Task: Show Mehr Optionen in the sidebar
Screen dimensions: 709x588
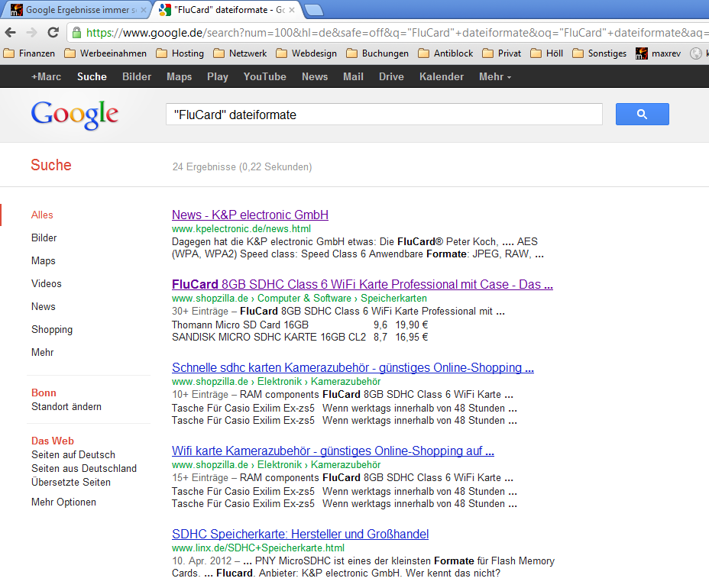Action: tap(63, 502)
